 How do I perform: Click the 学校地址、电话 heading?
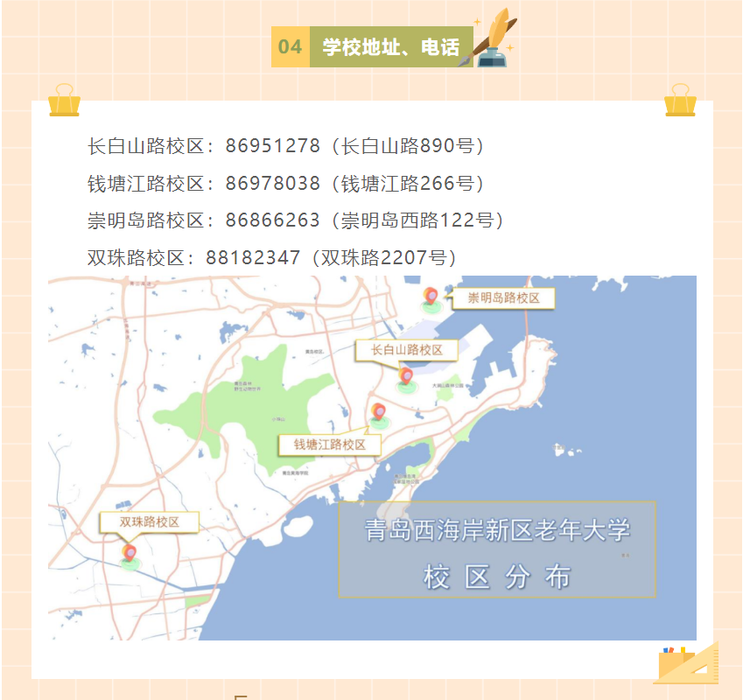point(391,47)
